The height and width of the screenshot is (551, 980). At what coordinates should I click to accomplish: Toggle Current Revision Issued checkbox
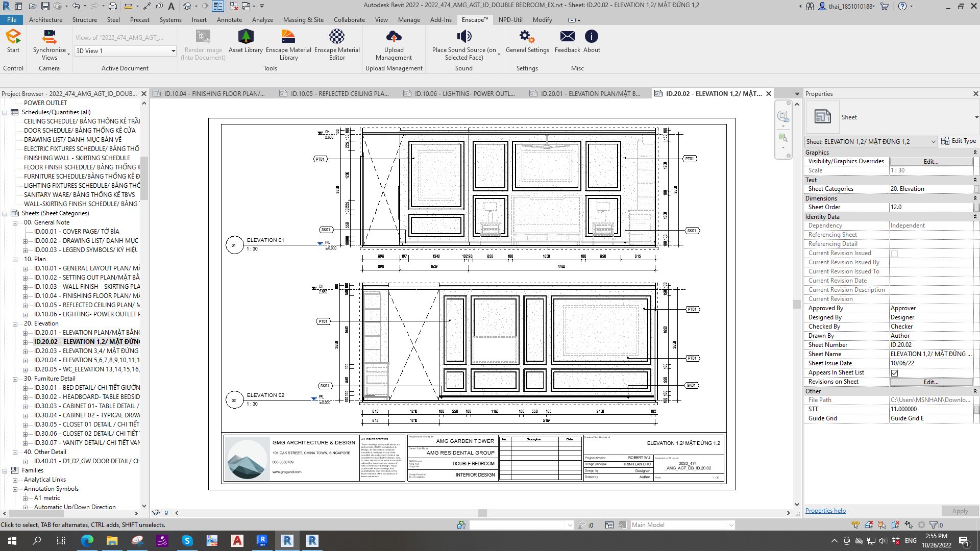894,254
